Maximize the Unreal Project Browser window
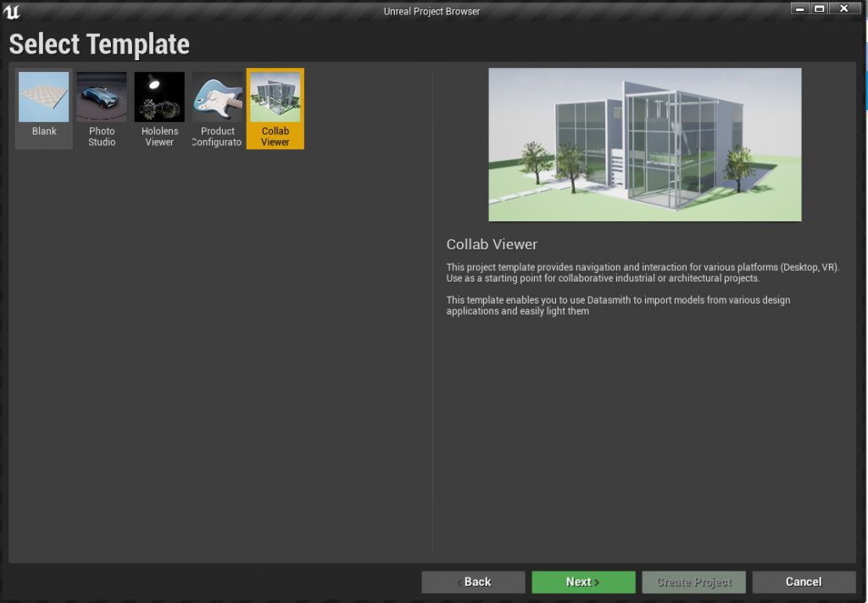The height and width of the screenshot is (603, 868). coord(820,8)
